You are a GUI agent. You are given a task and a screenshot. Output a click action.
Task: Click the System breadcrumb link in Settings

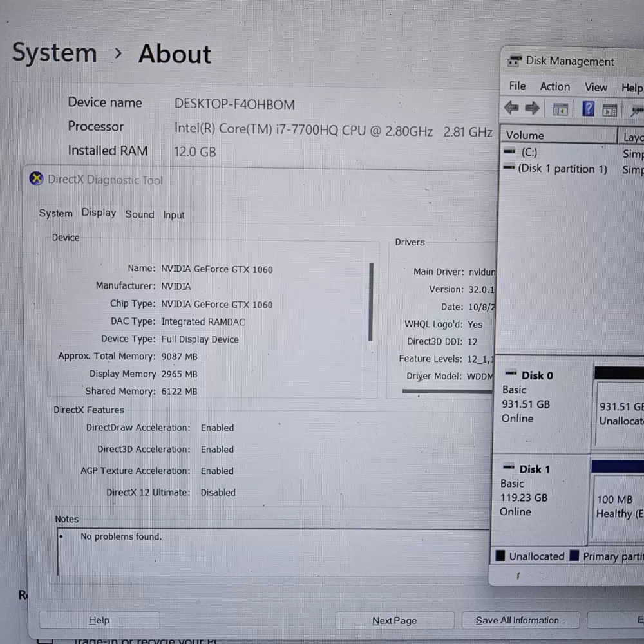coord(54,53)
